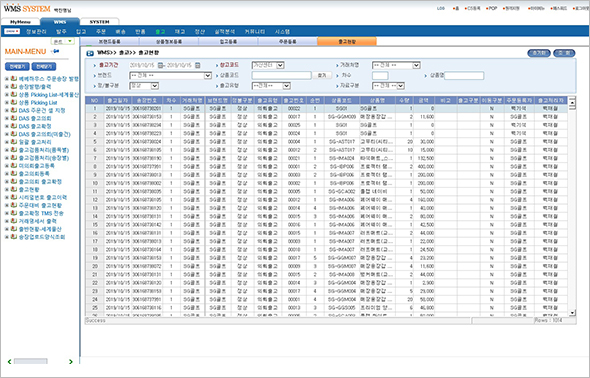Open the 커뮤니티 menu

(x=255, y=32)
